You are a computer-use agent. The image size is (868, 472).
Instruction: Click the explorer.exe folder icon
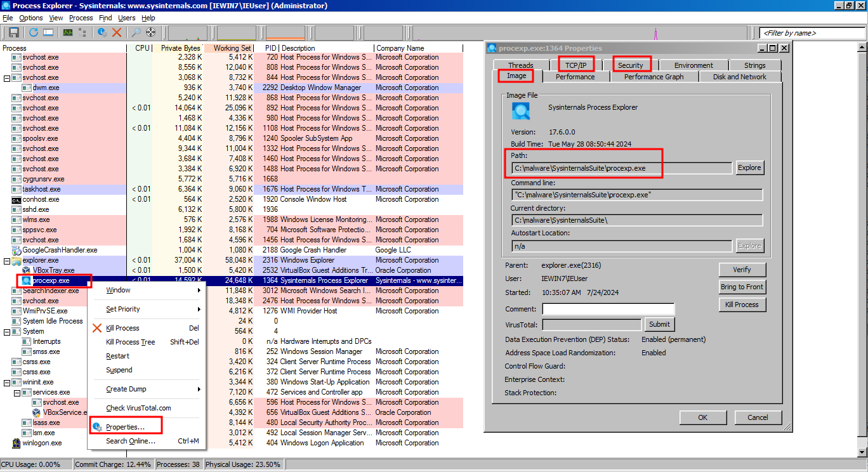(x=16, y=260)
